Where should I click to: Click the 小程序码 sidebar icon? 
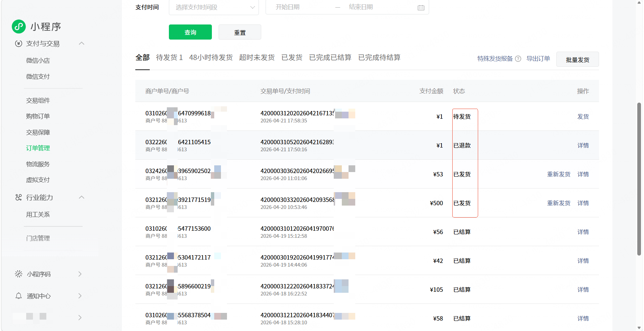pos(19,274)
